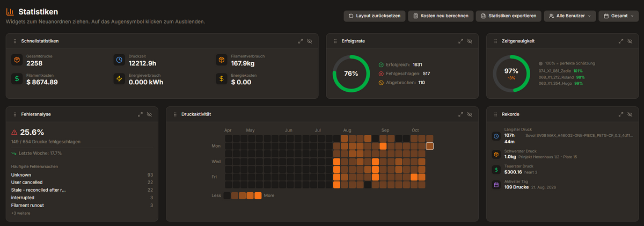This screenshot has width=644, height=226.
Task: Expand the Zeitgenauigkeit widget to fullscreen
Action: pos(621,41)
